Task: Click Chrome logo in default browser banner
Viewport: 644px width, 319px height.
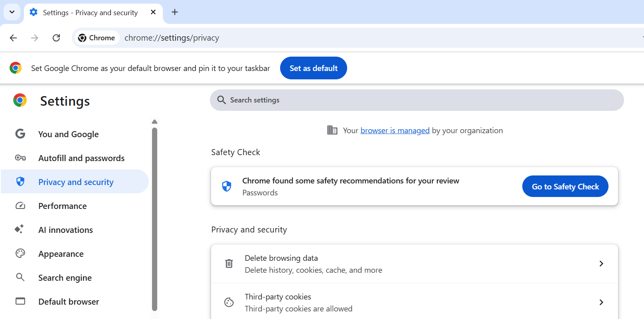Action: coord(16,68)
